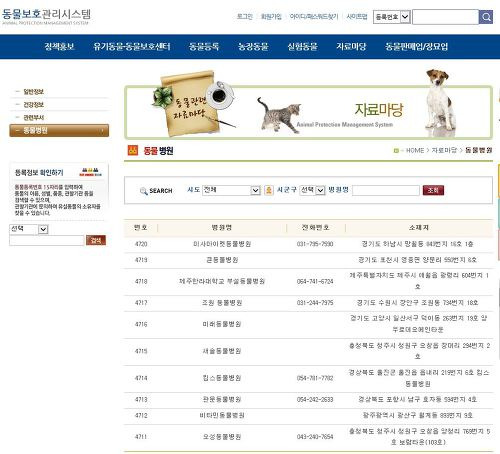The image size is (500, 454).
Task: Click hospital name in row 4713
Action: pyautogui.click(x=222, y=400)
